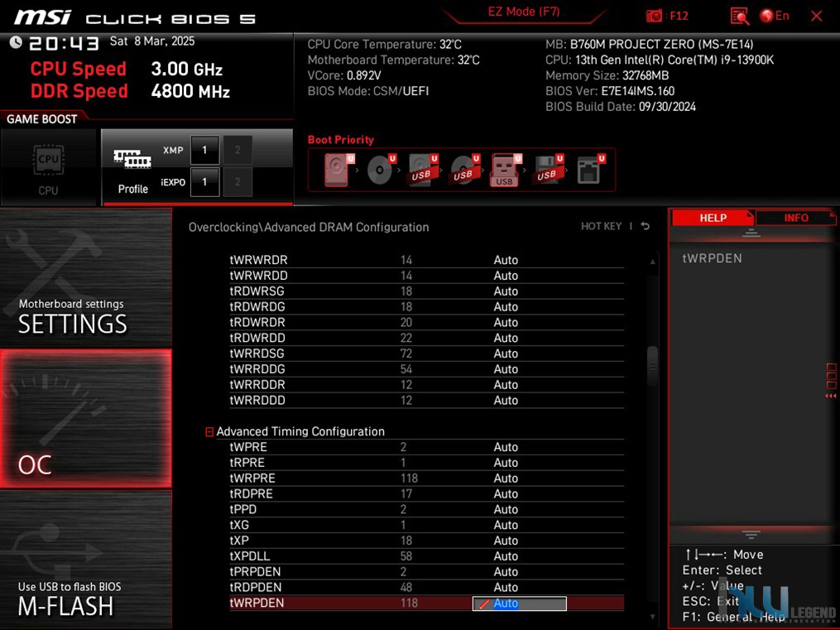Select the USB hard disk boot icon
Image resolution: width=840 pixels, height=630 pixels.
click(x=423, y=170)
